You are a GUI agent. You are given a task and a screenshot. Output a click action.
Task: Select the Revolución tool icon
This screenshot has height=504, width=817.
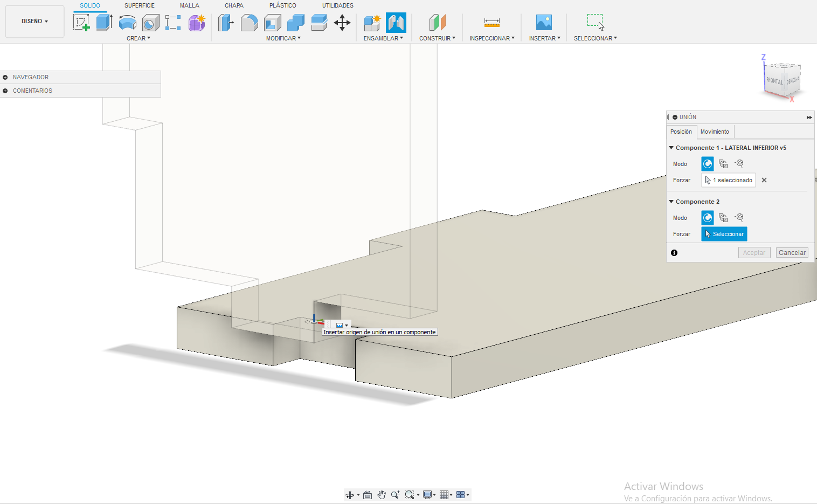[127, 23]
